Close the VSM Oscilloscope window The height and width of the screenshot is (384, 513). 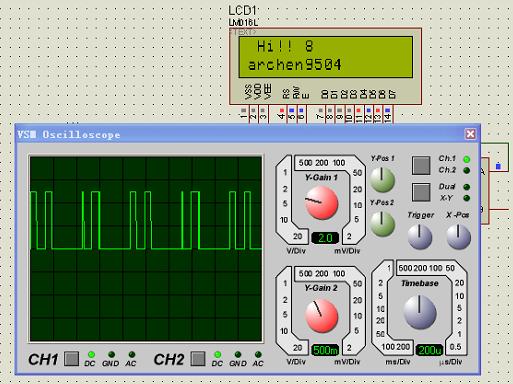click(470, 134)
